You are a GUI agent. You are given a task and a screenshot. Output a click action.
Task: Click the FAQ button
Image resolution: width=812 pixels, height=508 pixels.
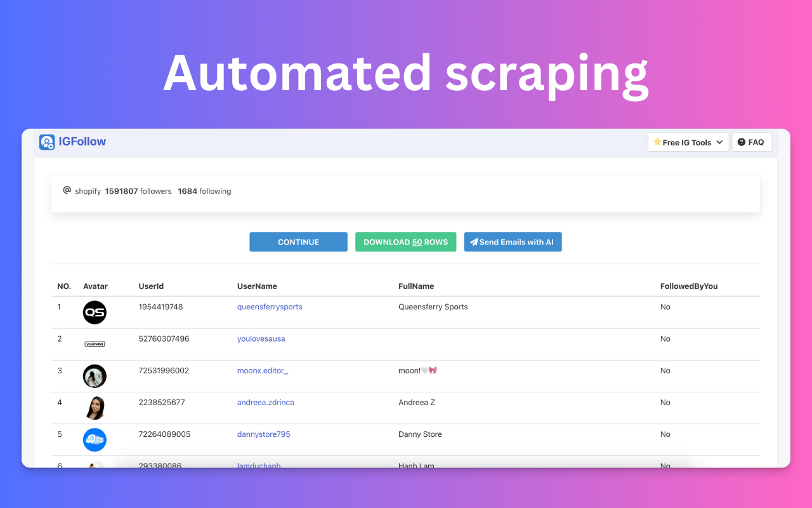click(x=751, y=142)
